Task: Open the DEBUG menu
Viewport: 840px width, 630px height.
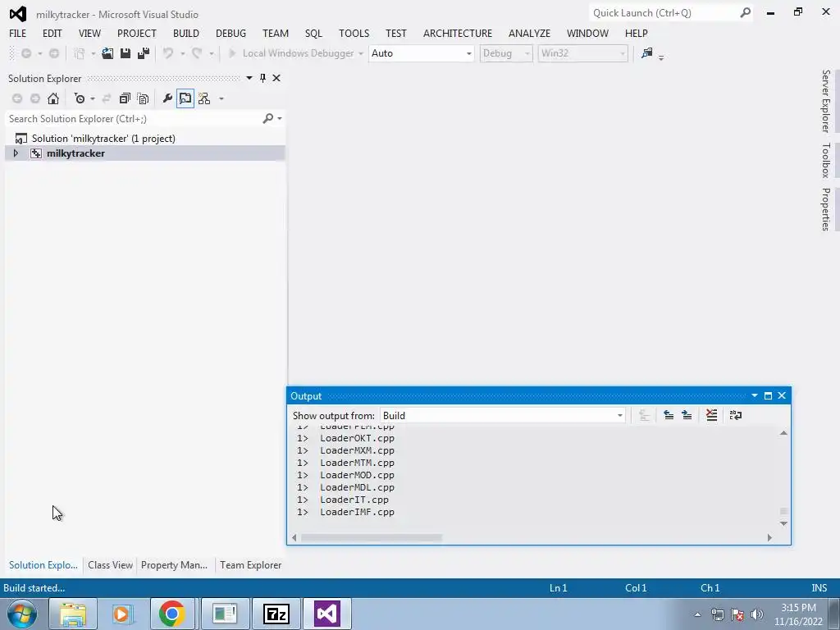Action: tap(231, 33)
